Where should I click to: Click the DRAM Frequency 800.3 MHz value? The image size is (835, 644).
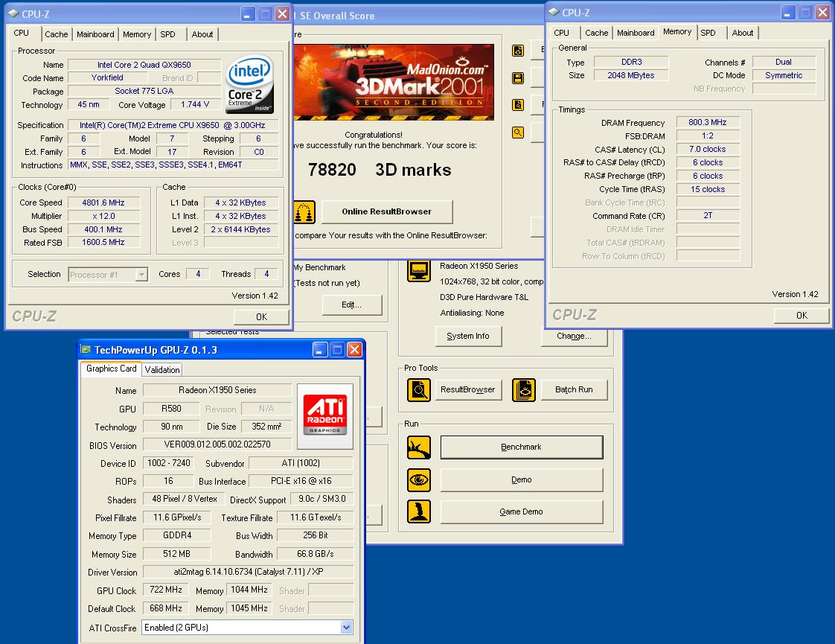click(x=708, y=122)
